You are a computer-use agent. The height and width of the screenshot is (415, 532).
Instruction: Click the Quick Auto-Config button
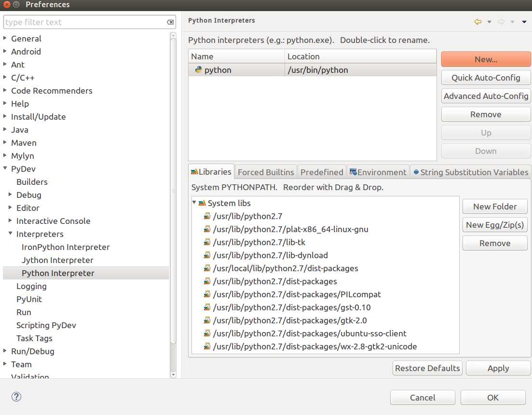[x=486, y=78]
